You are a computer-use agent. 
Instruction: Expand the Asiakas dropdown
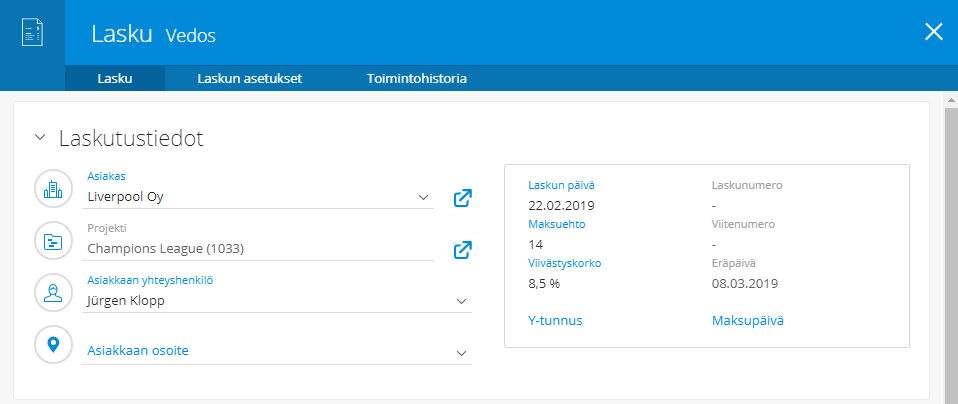pos(423,197)
